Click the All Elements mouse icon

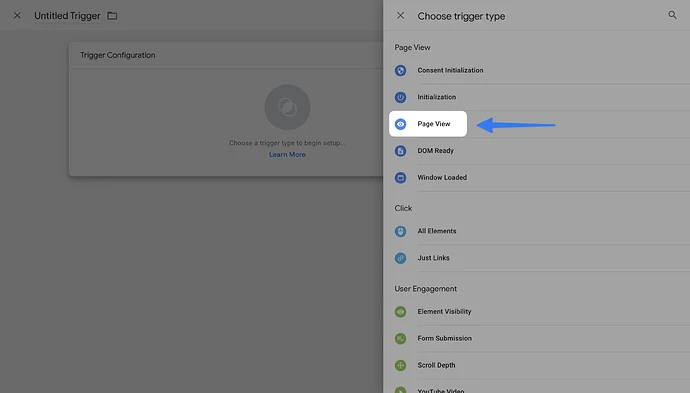[400, 231]
